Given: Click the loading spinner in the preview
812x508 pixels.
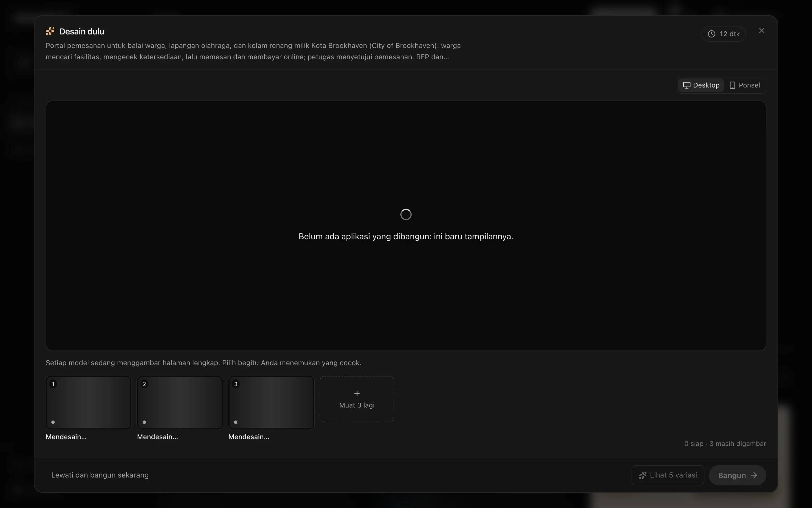Looking at the screenshot, I should (x=406, y=214).
